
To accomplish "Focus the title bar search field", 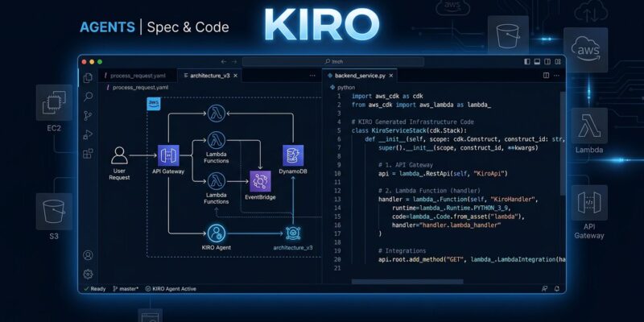I will (333, 62).
